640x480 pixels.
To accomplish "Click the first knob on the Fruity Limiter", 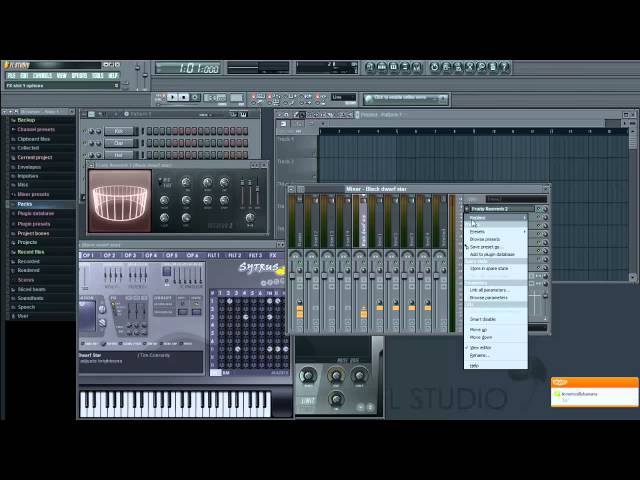I will pyautogui.click(x=308, y=375).
